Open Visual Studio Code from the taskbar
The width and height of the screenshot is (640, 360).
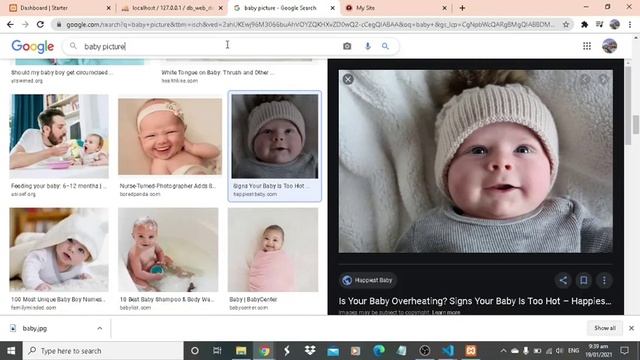point(448,351)
